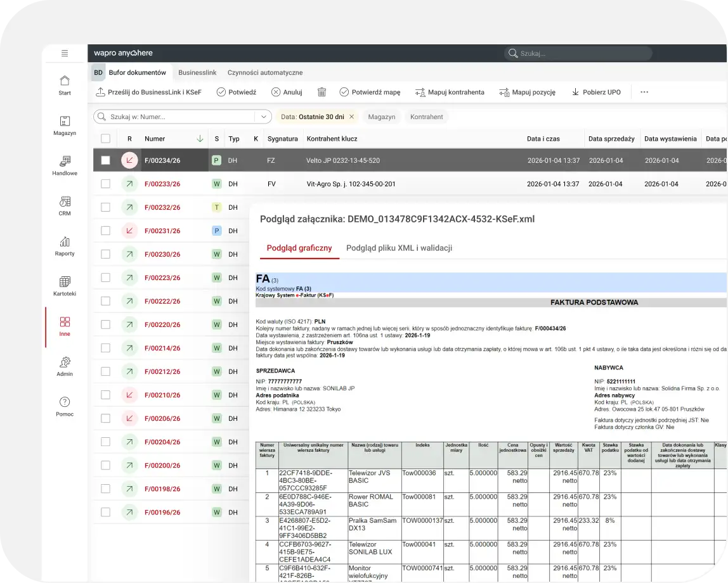The image size is (728, 583).
Task: Go to CRM in the sidebar
Action: pyautogui.click(x=65, y=206)
